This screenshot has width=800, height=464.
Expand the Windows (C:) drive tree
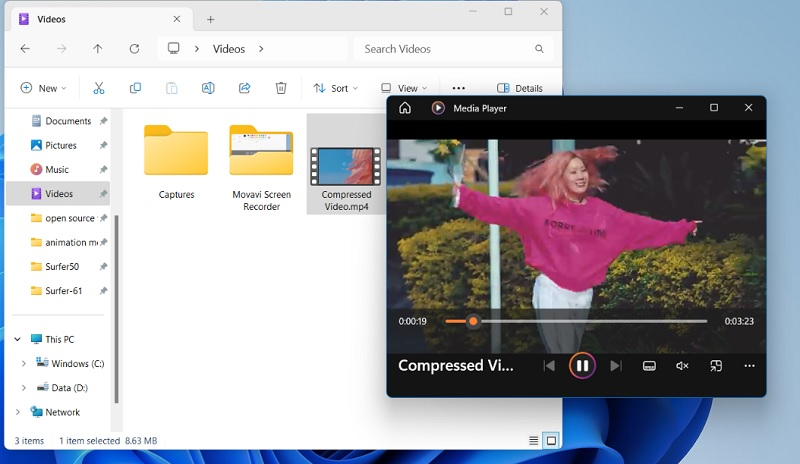[x=23, y=364]
